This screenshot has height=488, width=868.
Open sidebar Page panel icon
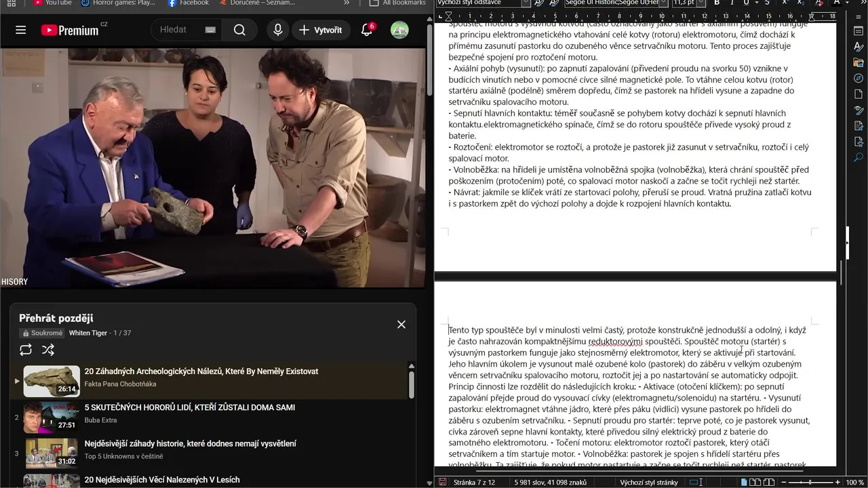point(859,94)
